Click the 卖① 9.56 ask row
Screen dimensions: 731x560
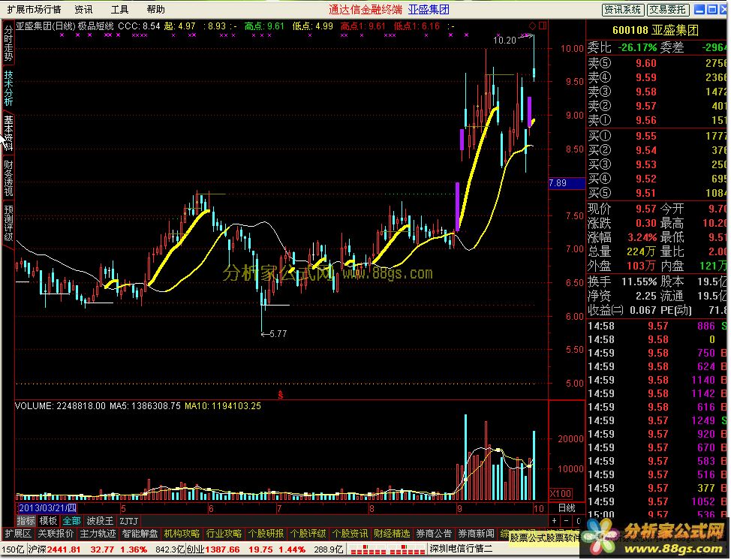point(657,120)
